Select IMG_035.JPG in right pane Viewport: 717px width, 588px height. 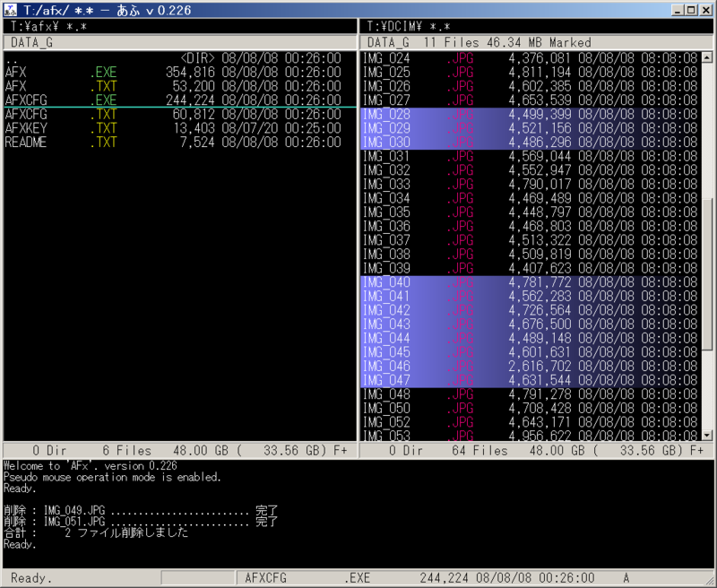(531, 212)
